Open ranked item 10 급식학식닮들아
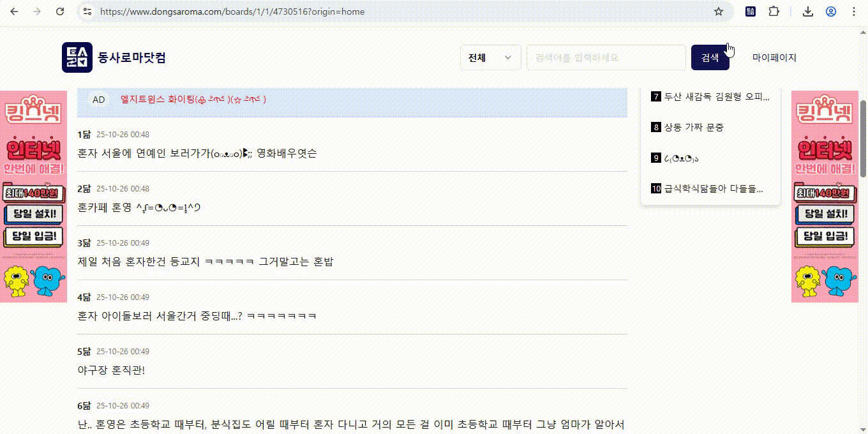The image size is (868, 434). [x=707, y=188]
